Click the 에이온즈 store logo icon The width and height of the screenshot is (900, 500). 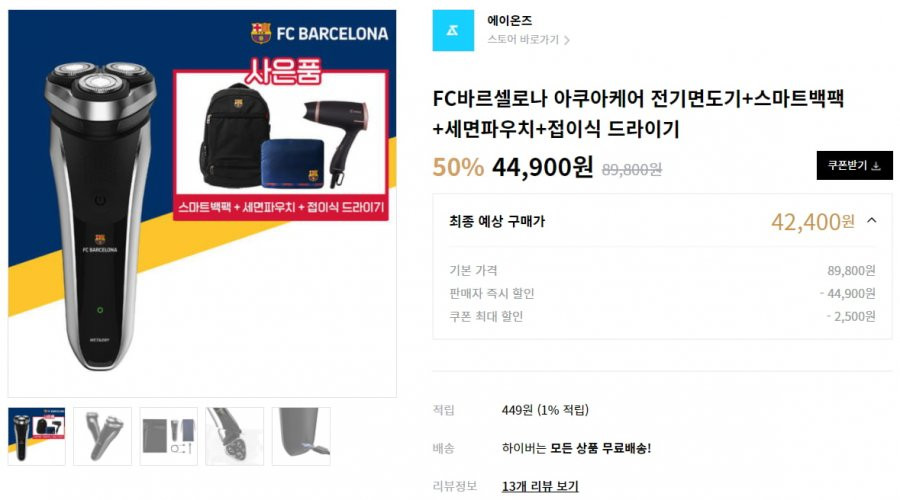point(453,30)
